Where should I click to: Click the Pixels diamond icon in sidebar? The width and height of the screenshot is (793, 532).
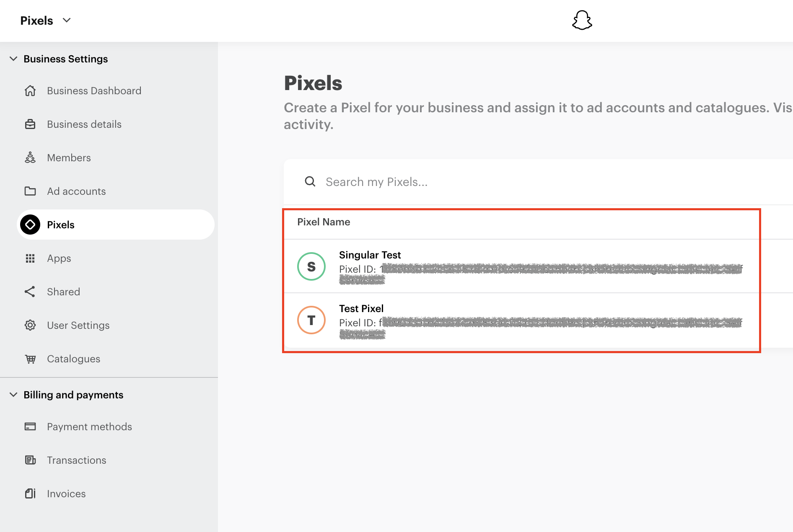[x=30, y=225]
